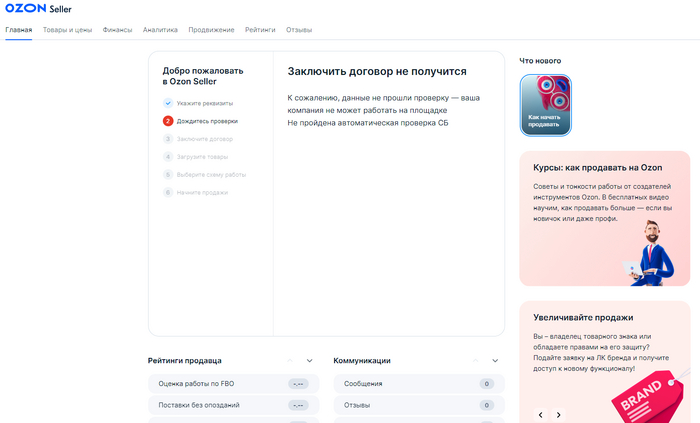
Task: Select the Заключите договор step
Action: 205,139
